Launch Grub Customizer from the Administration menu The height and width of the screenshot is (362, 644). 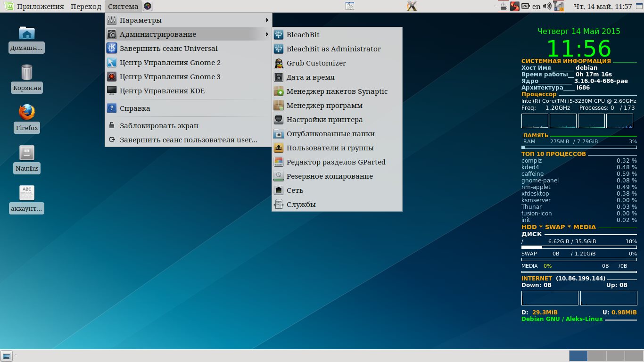click(316, 63)
